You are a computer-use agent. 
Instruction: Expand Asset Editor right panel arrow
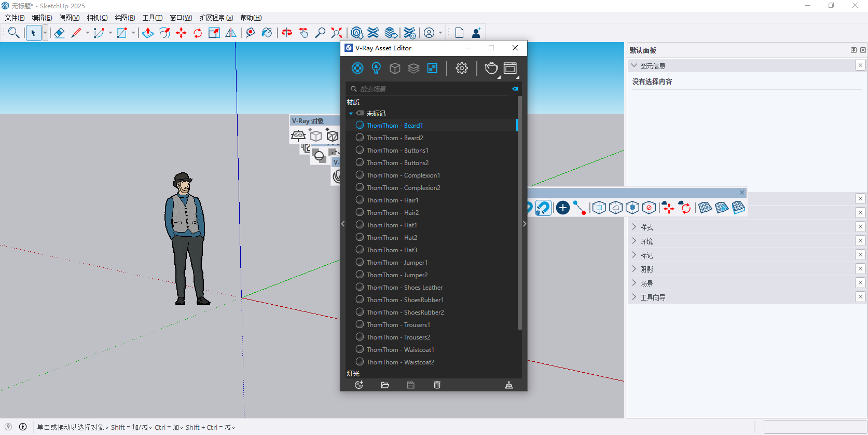click(525, 224)
